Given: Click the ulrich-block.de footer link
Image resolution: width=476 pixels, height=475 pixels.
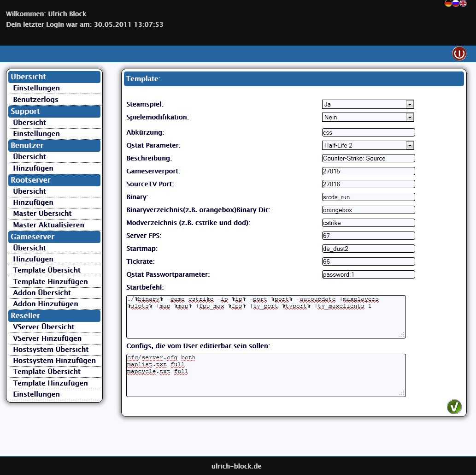Looking at the screenshot, I should coord(236,466).
